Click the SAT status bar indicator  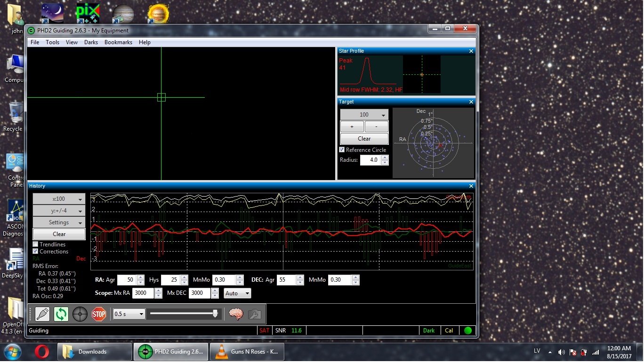[x=265, y=331]
